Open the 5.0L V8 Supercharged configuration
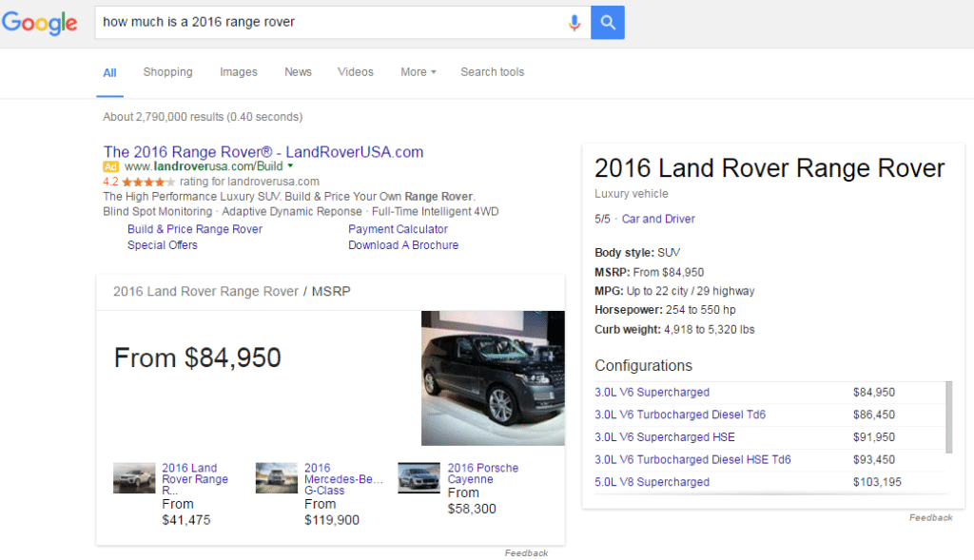 click(x=653, y=482)
